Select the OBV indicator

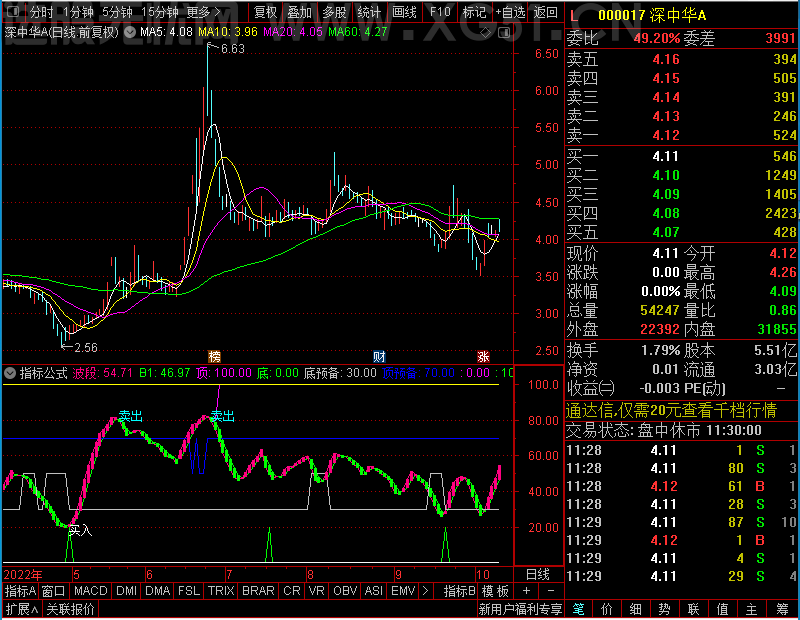[x=345, y=591]
